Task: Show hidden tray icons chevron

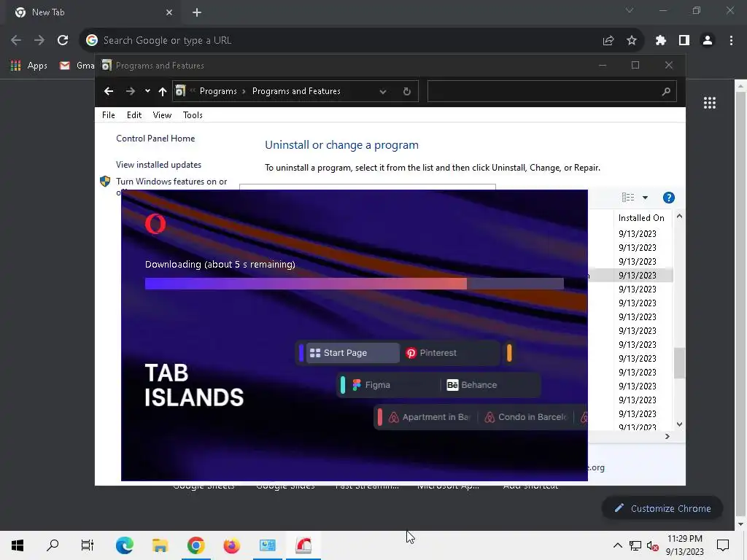Action: point(617,545)
